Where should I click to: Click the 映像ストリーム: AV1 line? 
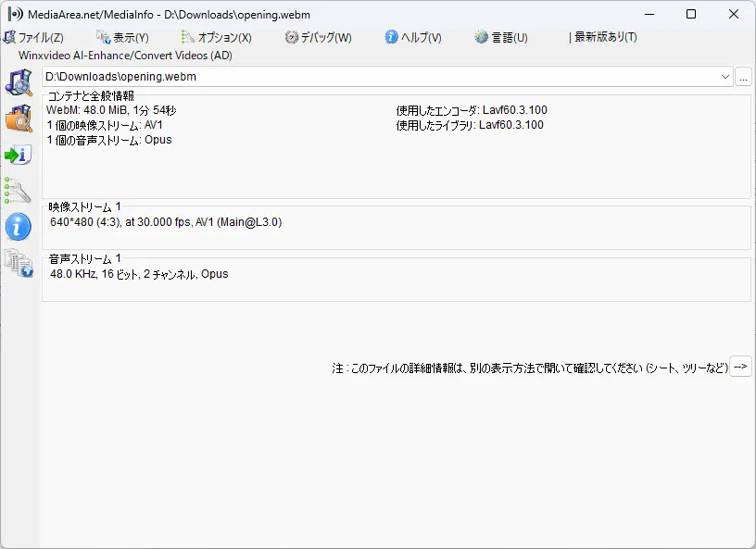click(x=105, y=125)
